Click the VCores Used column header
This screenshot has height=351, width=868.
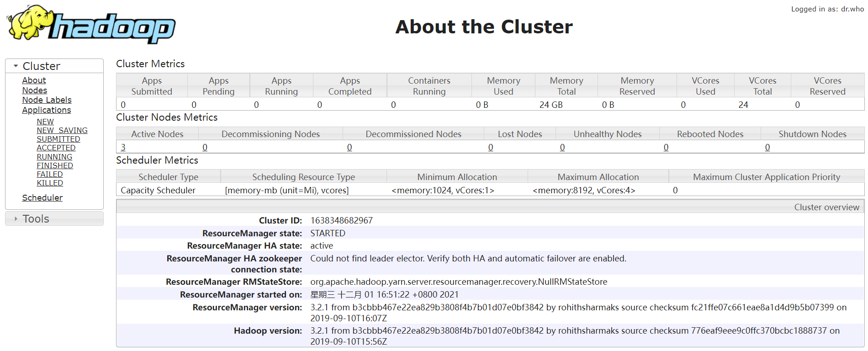click(705, 86)
